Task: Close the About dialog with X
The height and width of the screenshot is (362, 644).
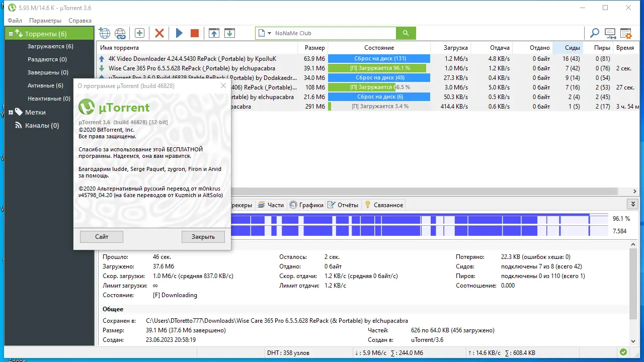Action: tap(223, 86)
